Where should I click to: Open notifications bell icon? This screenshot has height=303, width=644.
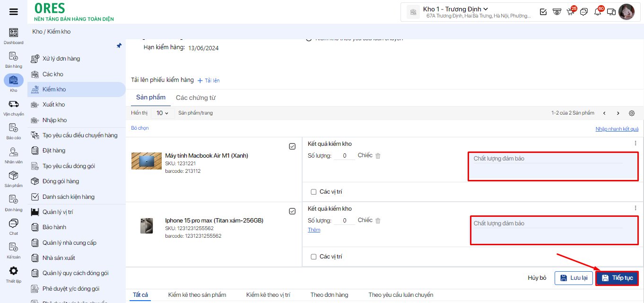[598, 12]
